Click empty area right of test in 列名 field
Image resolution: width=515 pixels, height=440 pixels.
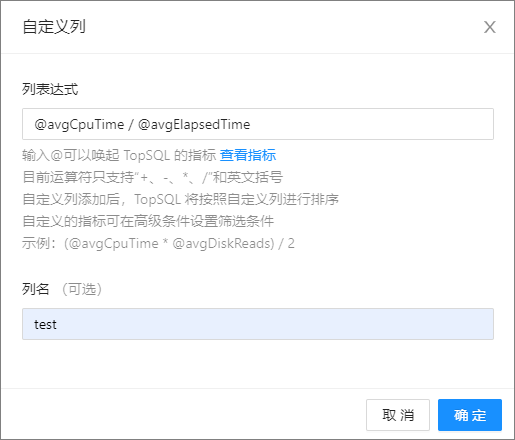(273, 324)
